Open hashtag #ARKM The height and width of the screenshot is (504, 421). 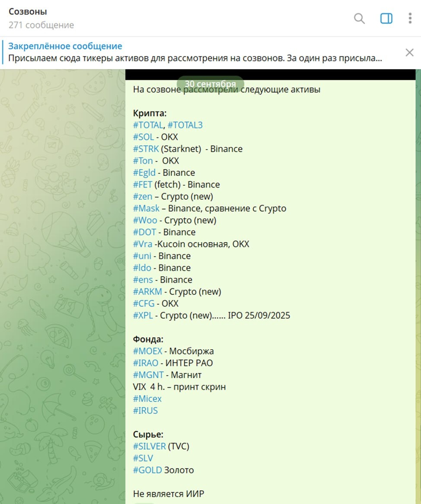147,291
